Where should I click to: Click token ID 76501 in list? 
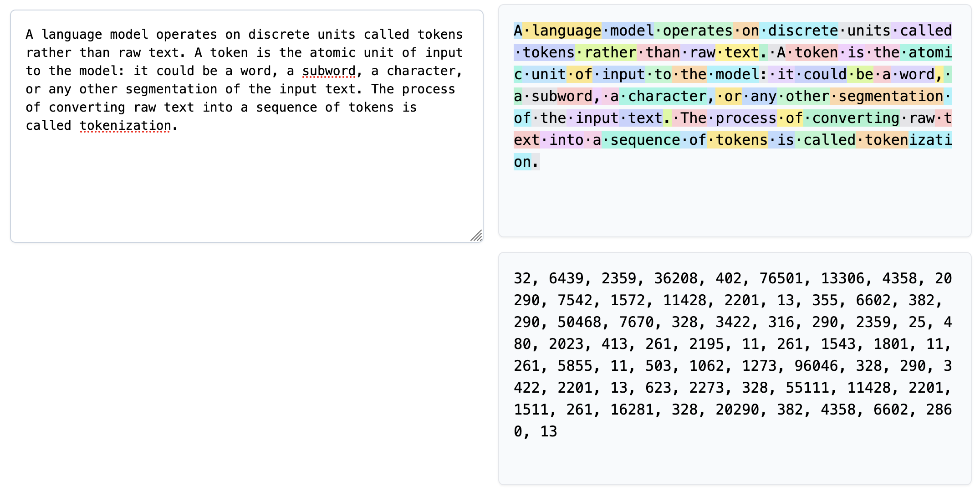tap(781, 278)
